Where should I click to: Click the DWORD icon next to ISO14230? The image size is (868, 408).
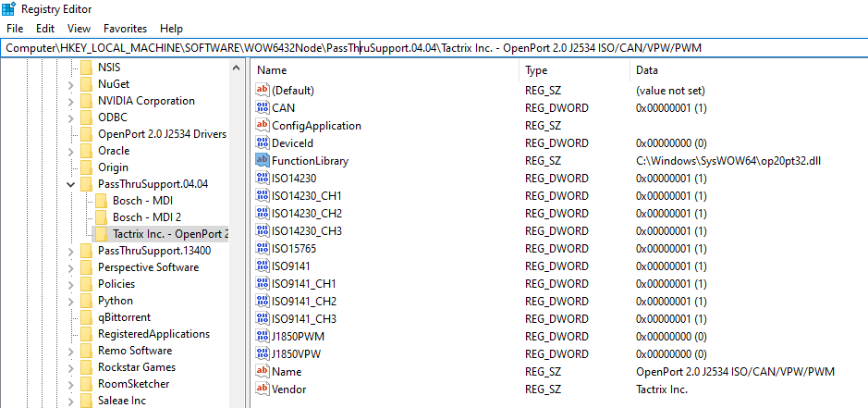[x=263, y=179]
